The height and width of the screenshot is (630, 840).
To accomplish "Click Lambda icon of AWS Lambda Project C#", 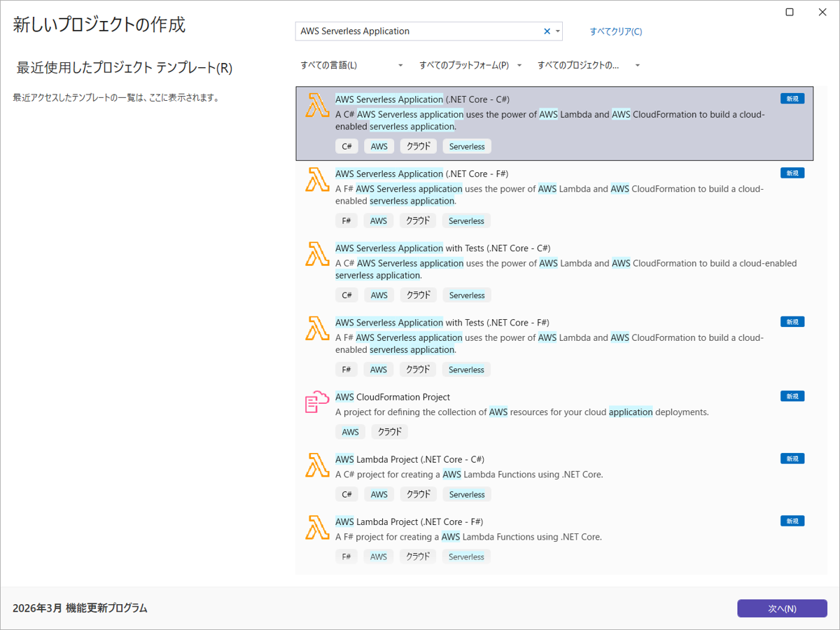I will (x=317, y=465).
